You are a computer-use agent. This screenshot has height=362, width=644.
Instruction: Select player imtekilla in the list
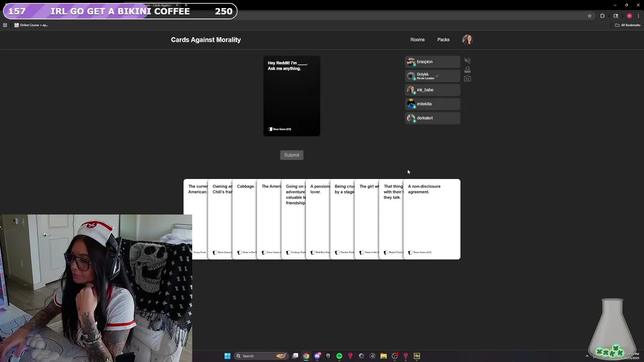click(x=432, y=104)
